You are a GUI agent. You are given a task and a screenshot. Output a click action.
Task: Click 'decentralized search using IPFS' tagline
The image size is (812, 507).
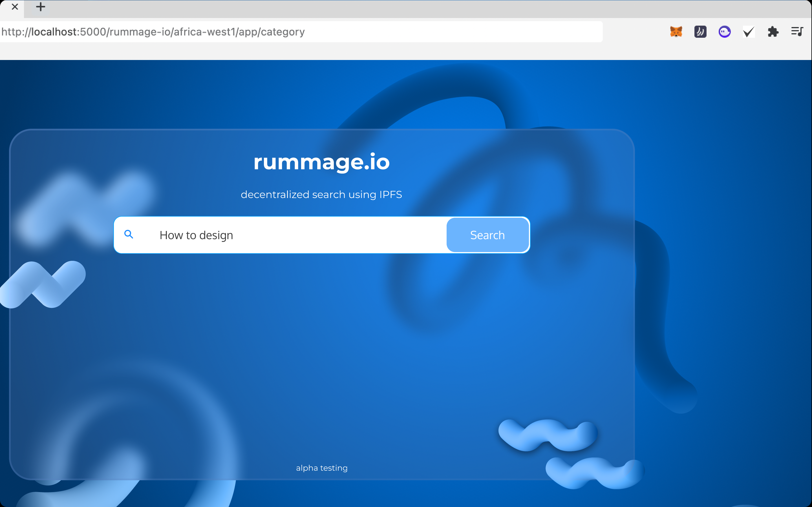[321, 194]
